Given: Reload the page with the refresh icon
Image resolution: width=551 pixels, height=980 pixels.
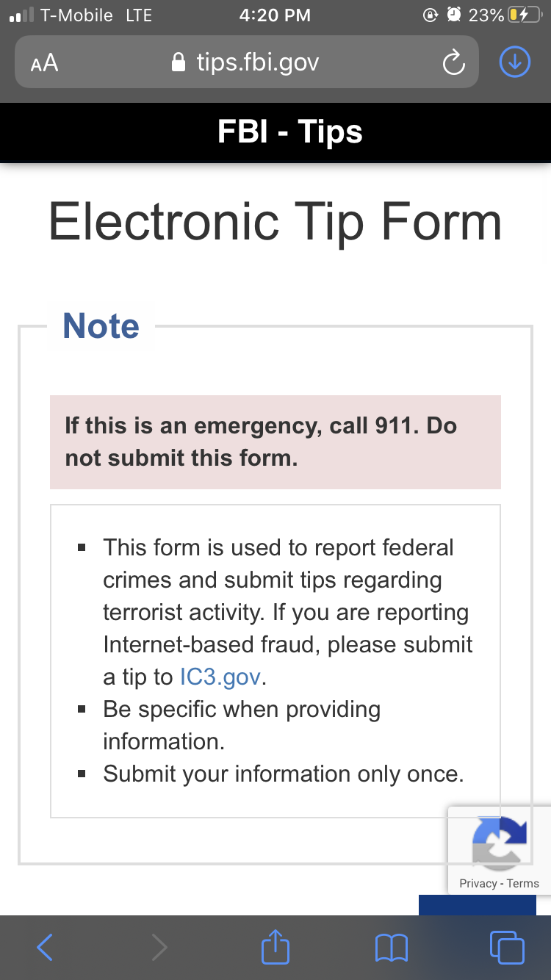Looking at the screenshot, I should (x=453, y=63).
